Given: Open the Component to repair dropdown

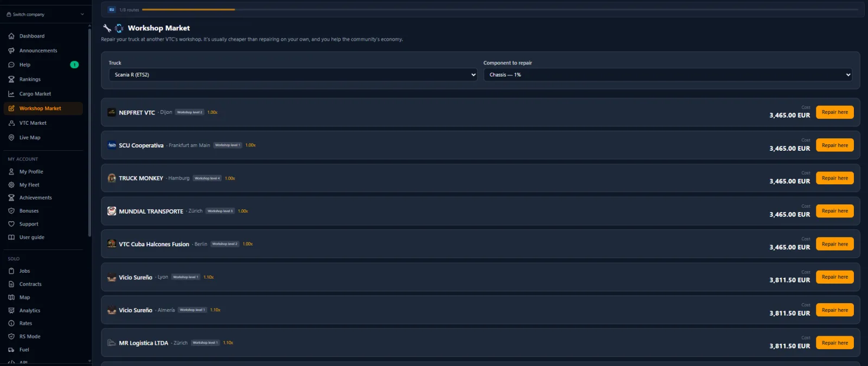Looking at the screenshot, I should [668, 75].
